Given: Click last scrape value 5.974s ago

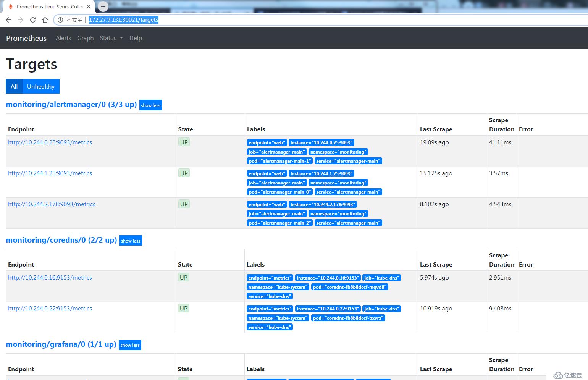Looking at the screenshot, I should coord(435,278).
